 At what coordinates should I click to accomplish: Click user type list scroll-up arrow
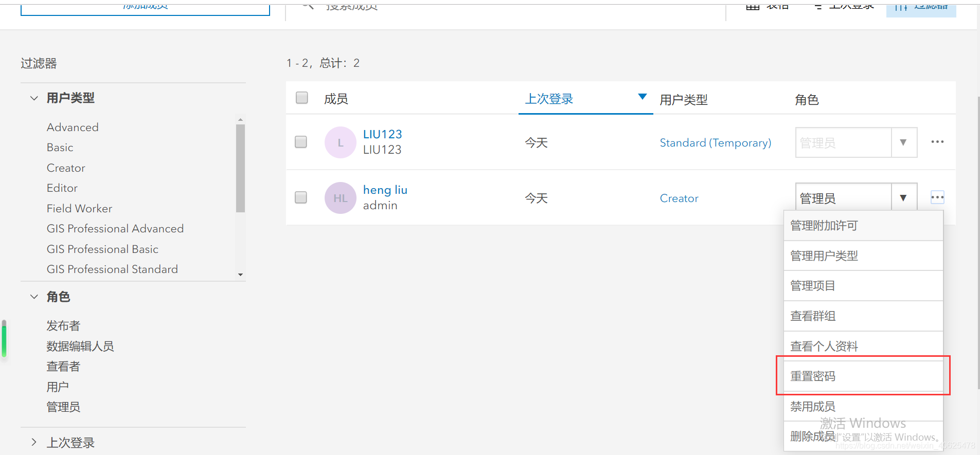click(x=240, y=119)
